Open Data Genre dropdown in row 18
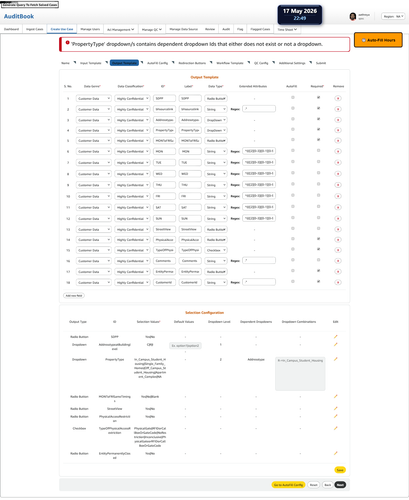This screenshot has width=409, height=500. pos(94,283)
